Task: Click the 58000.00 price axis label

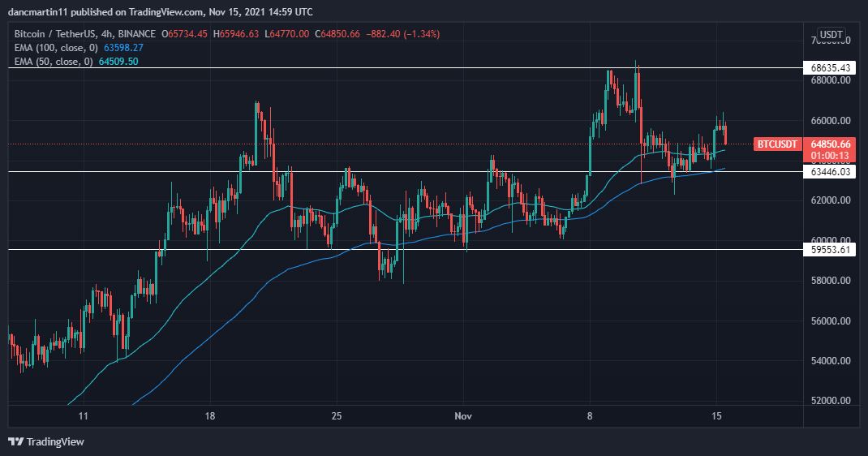Action: [x=831, y=281]
